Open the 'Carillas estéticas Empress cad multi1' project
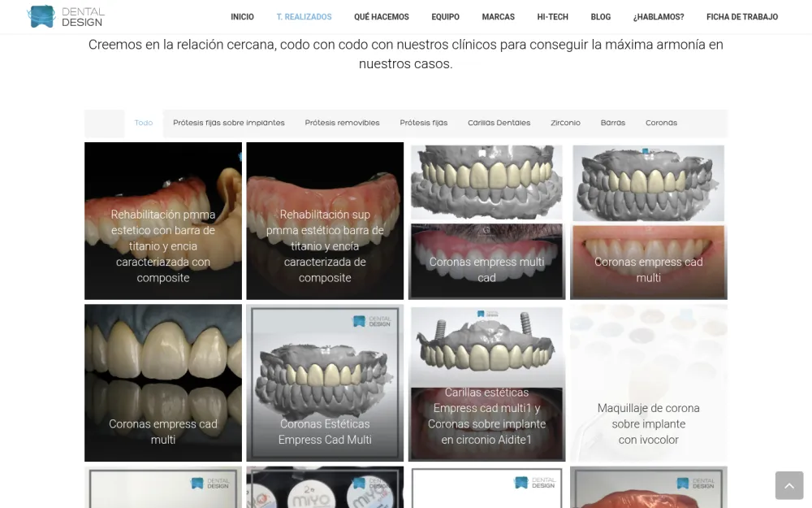812x508 pixels. click(x=486, y=383)
